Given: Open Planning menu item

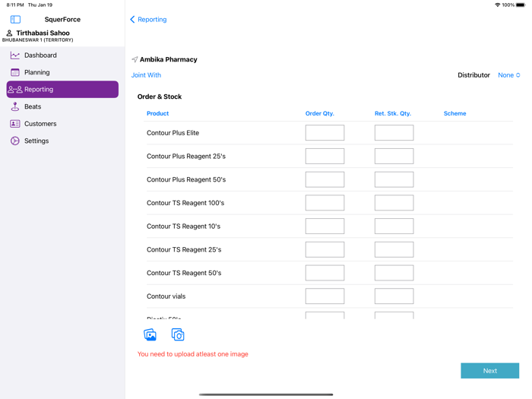Looking at the screenshot, I should pos(62,72).
